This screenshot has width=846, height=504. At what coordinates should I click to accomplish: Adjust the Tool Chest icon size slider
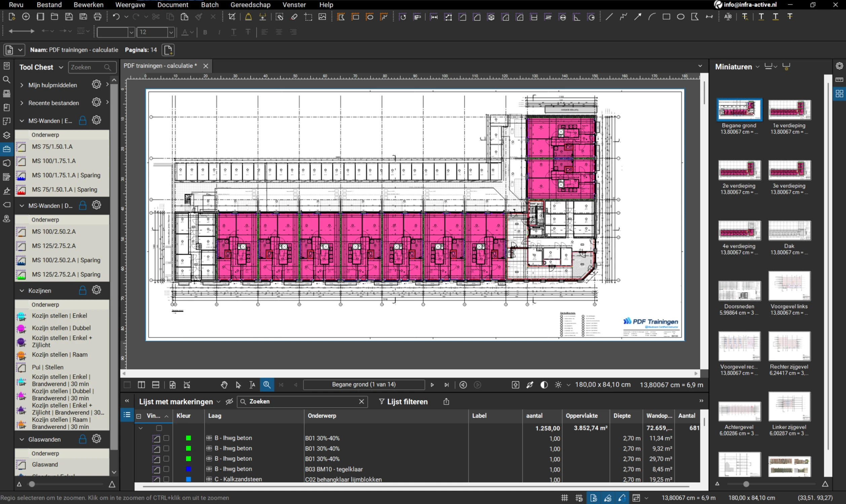[32, 484]
